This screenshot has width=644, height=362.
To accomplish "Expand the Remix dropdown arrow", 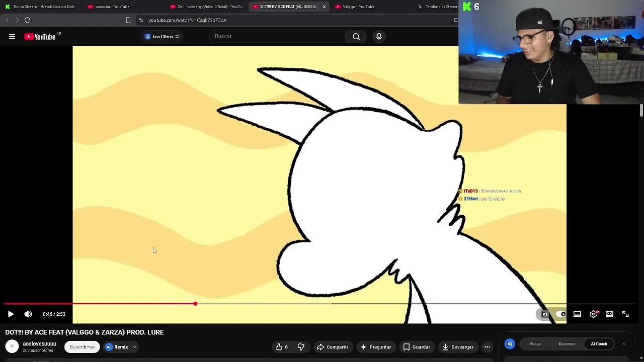I will point(134,347).
